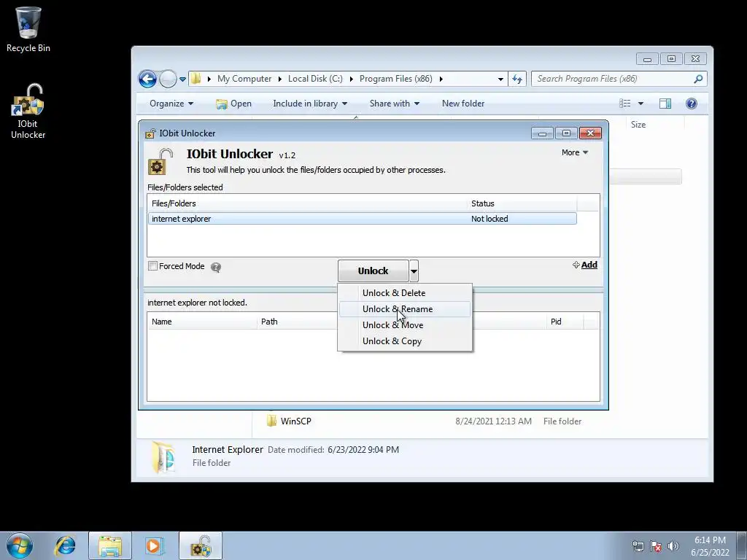Click Local Disk (C:) breadcrumb
This screenshot has height=560, width=747.
pyautogui.click(x=315, y=79)
